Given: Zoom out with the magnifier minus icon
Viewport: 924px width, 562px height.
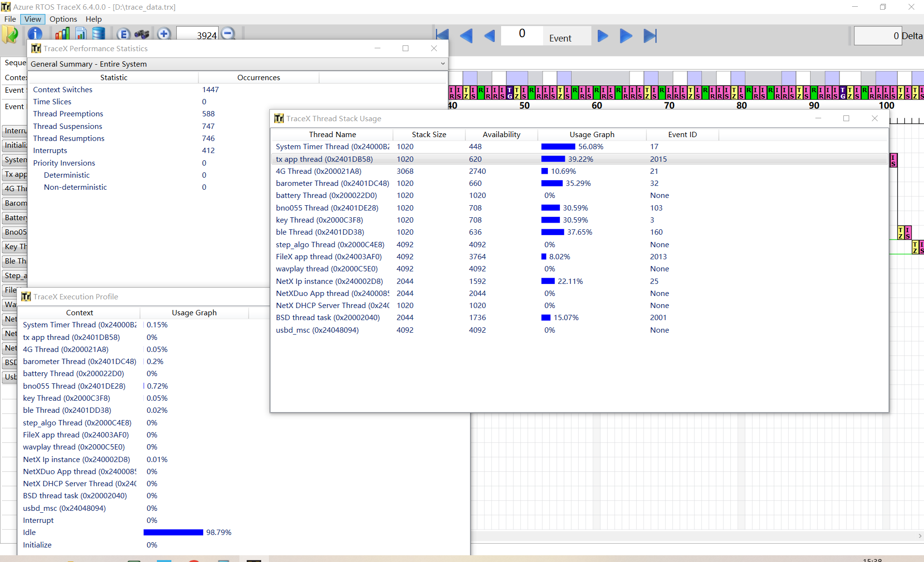Looking at the screenshot, I should coord(227,33).
